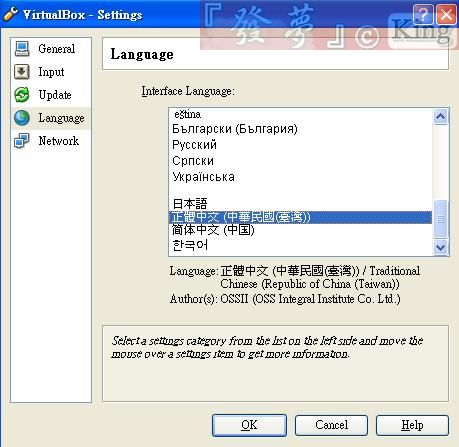Click the language list scroll down arrow
The width and height of the screenshot is (459, 447).
tap(440, 248)
